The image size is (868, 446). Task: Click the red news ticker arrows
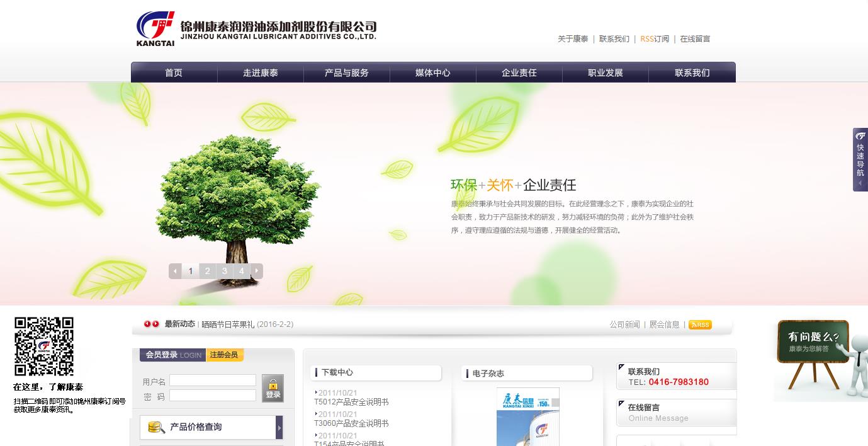click(151, 324)
